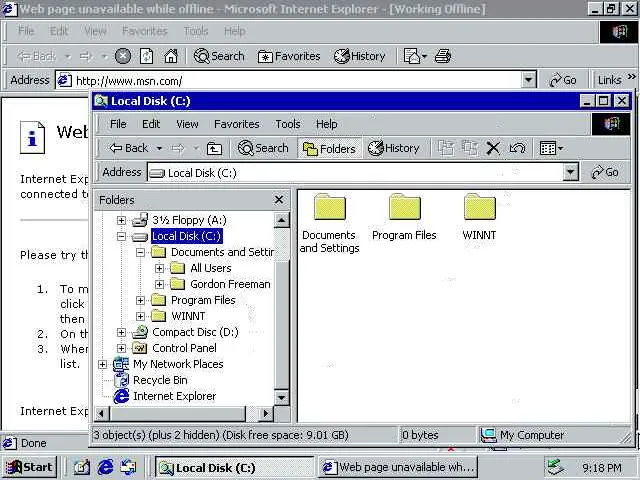
Task: Click the Home icon in Internet Explorer
Action: (x=171, y=56)
